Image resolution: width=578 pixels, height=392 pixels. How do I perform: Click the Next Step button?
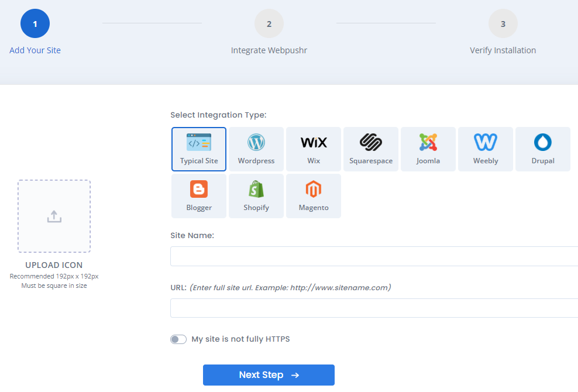click(269, 375)
